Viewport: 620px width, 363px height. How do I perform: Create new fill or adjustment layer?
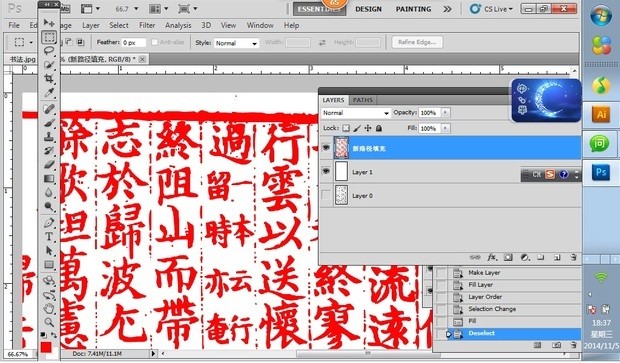pos(525,257)
